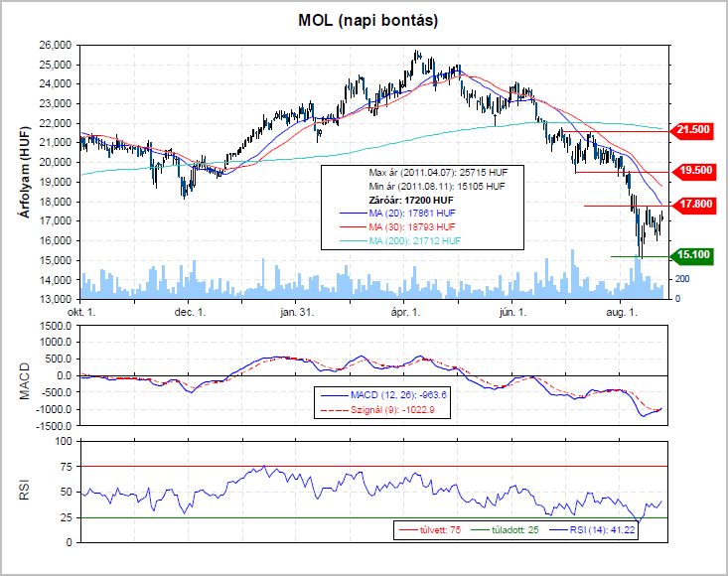
Task: Click the 17.800 red resistance price label
Action: click(x=696, y=205)
